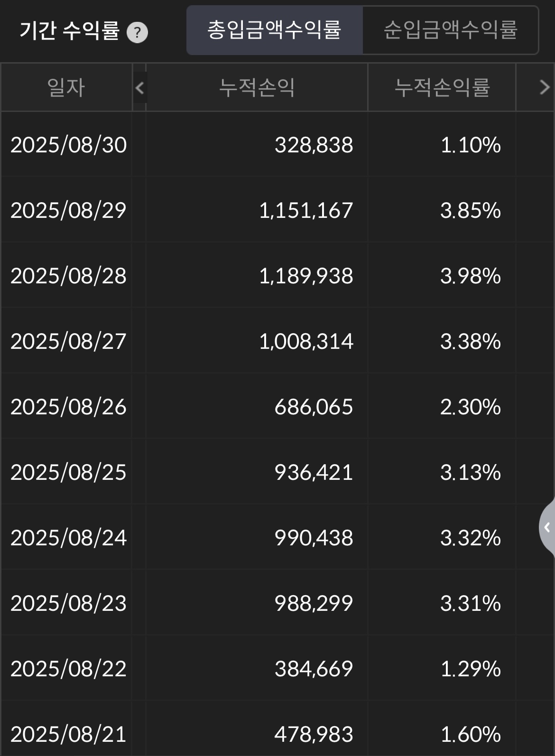This screenshot has height=756, width=555.
Task: Click the 일자 column header
Action: (x=66, y=87)
